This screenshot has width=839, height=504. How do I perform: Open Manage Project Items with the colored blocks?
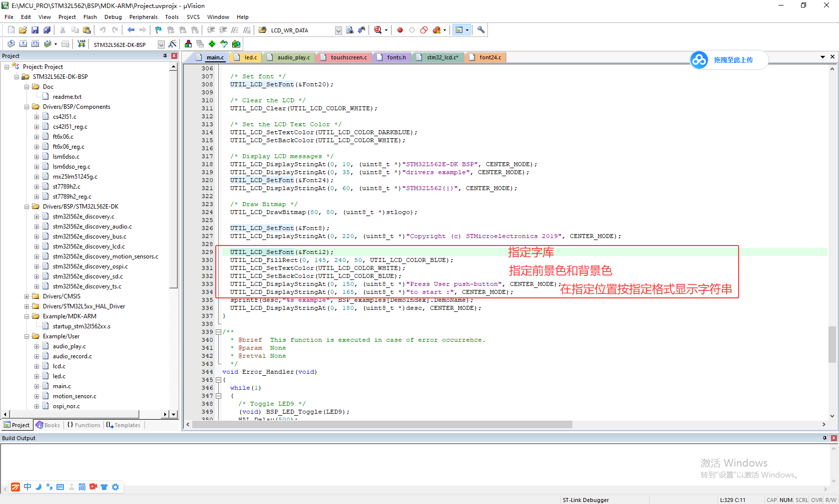point(188,44)
